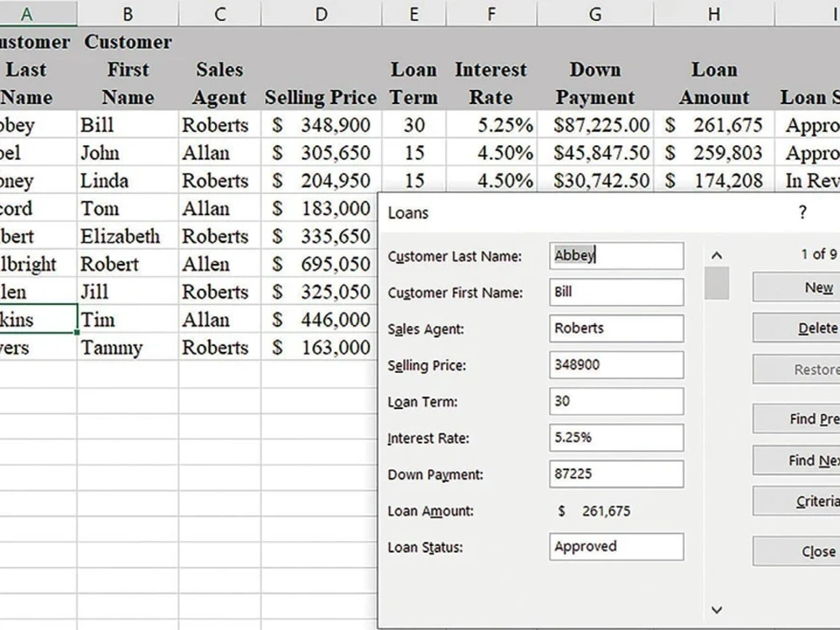Click the Customer Last Name input field
840x630 pixels.
click(x=616, y=255)
